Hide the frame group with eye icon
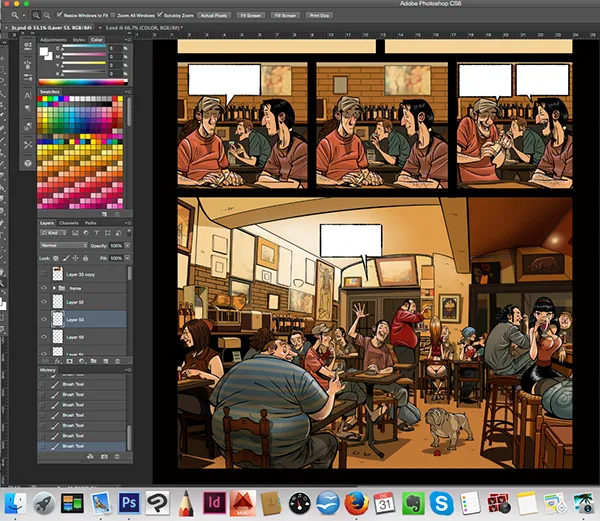 click(44, 288)
